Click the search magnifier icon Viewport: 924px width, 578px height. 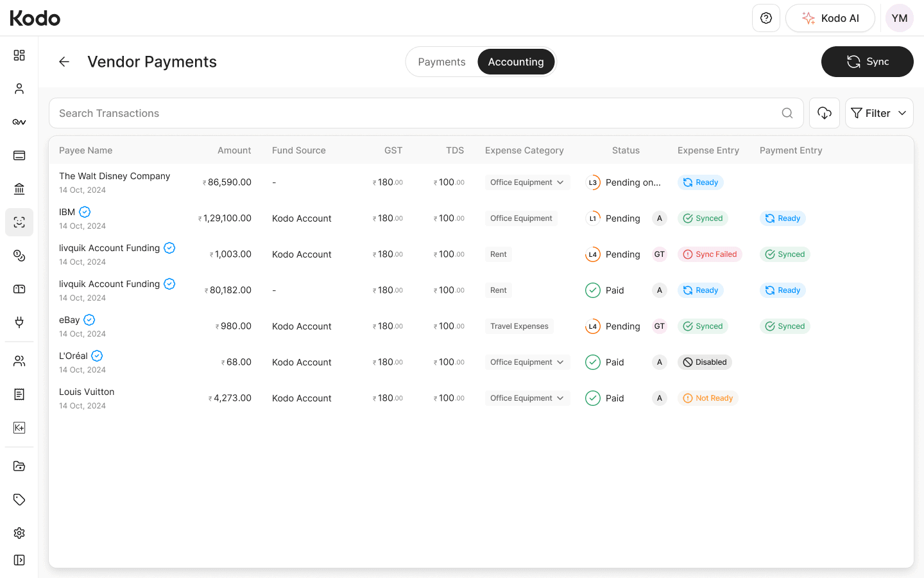787,113
